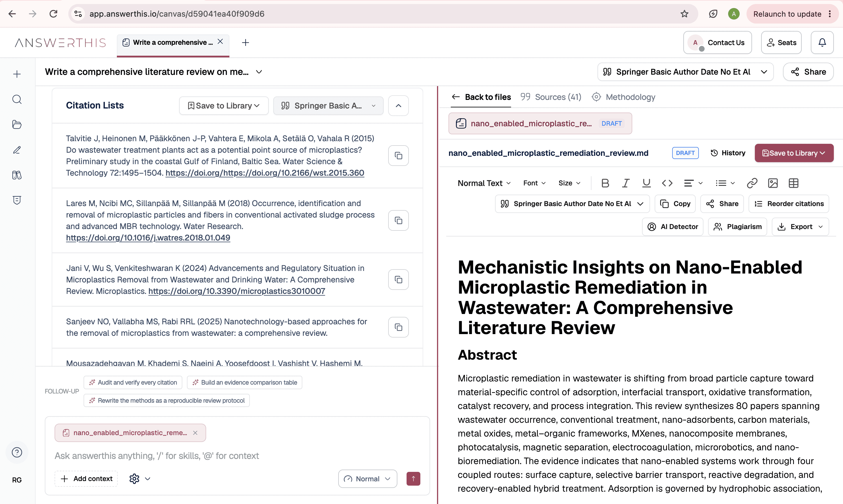The image size is (843, 504).
Task: Open the help question mark icon
Action: click(17, 452)
